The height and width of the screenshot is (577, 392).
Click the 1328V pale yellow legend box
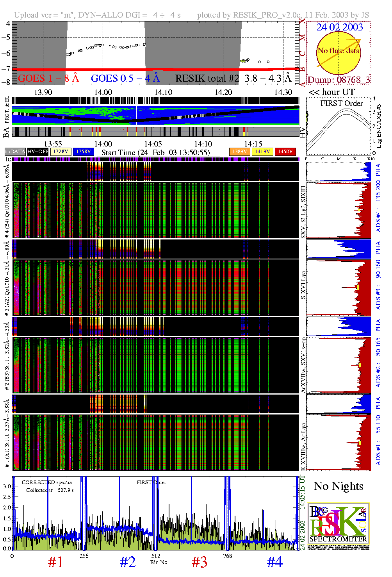61,152
